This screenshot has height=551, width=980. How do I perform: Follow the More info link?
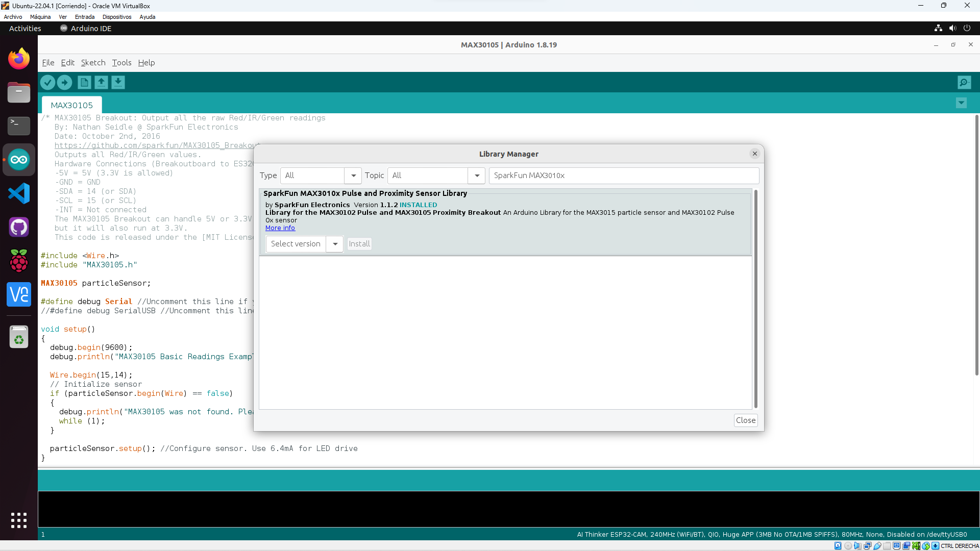[x=280, y=228]
